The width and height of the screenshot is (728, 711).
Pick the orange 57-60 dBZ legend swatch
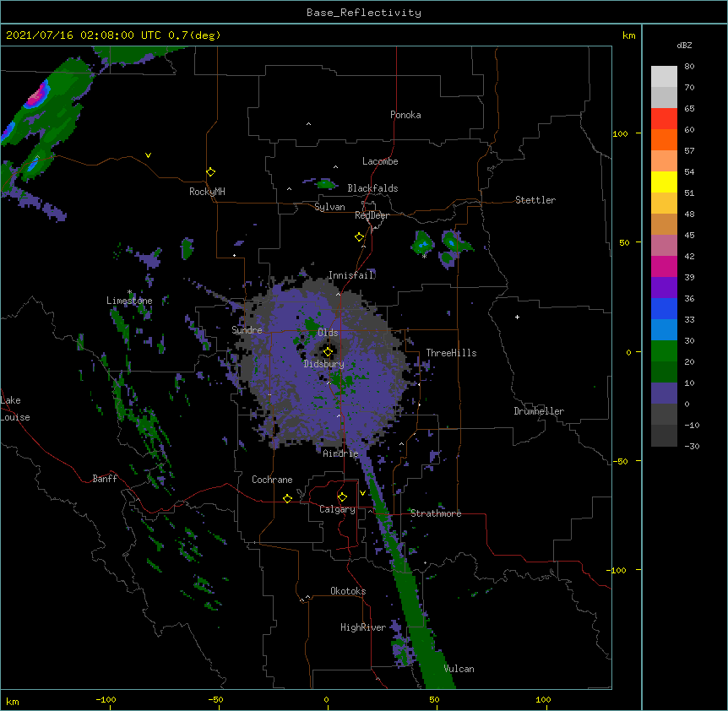pyautogui.click(x=664, y=139)
